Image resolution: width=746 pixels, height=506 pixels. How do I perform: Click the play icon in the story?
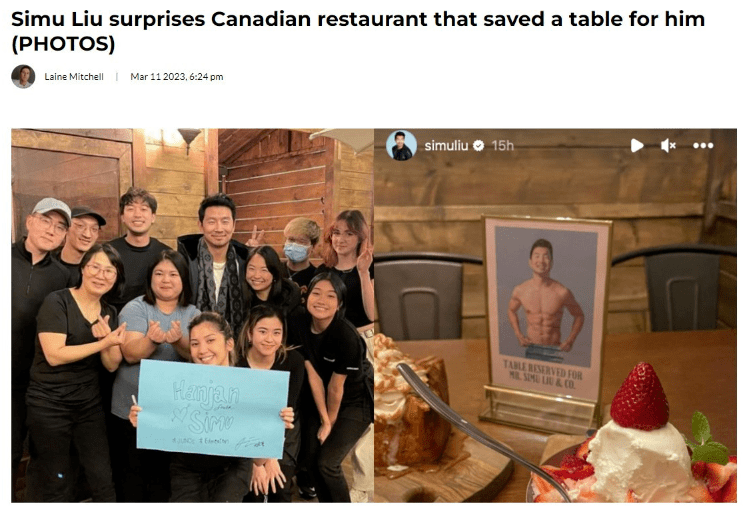coord(637,146)
